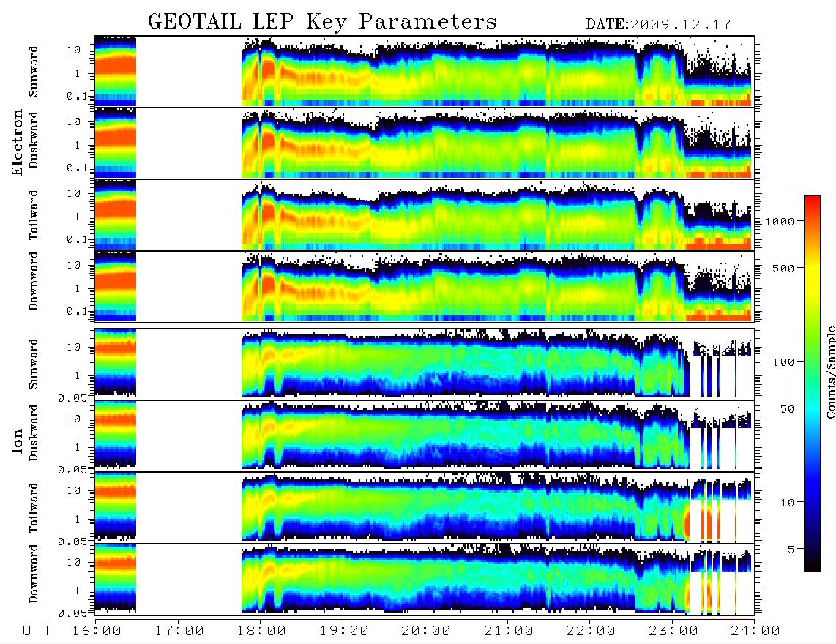Click the '0.05' tick of Ion Dawnward panel

pos(73,613)
